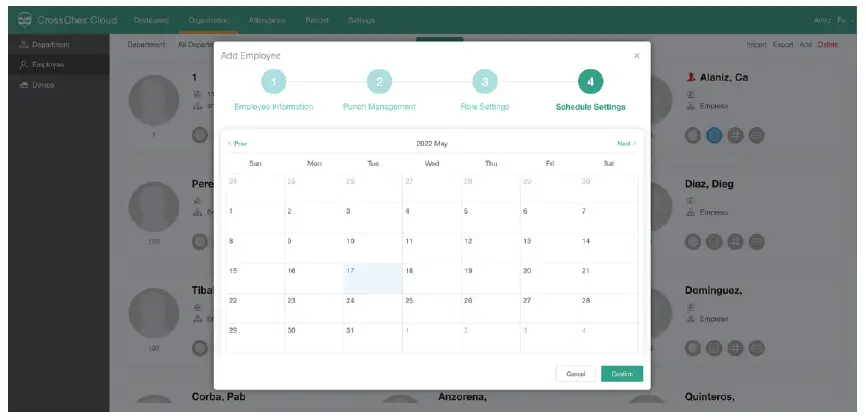This screenshot has width=866, height=420.
Task: Click the Schedule Settings step label
Action: (590, 107)
